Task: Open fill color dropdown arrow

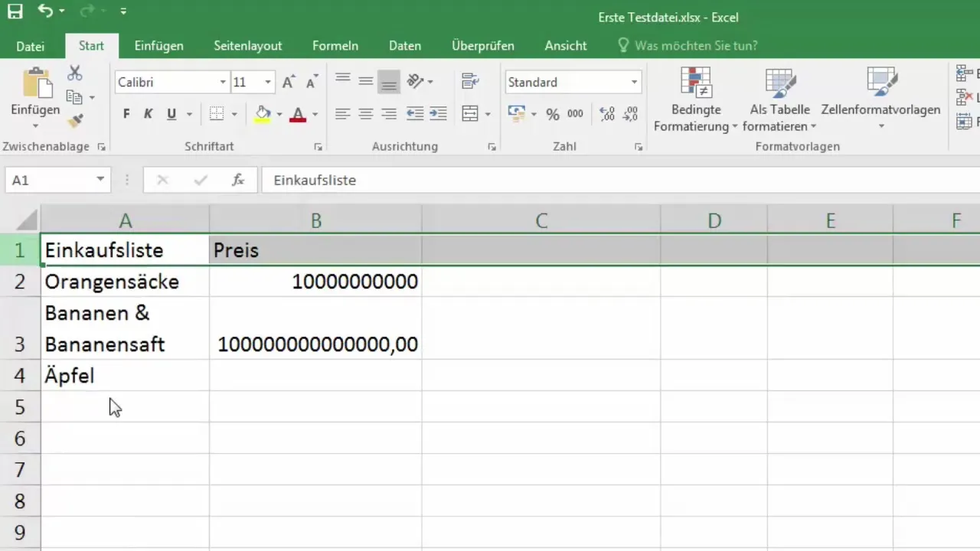Action: click(279, 115)
